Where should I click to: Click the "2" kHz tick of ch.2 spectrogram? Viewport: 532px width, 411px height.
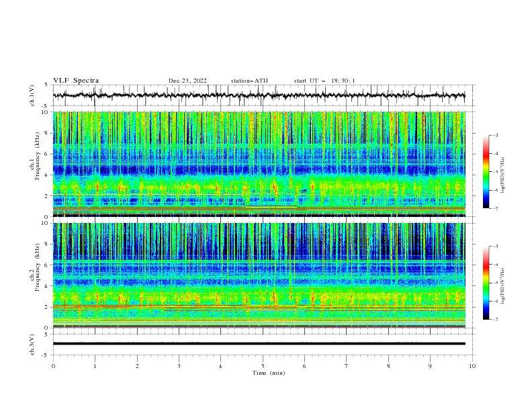point(47,307)
